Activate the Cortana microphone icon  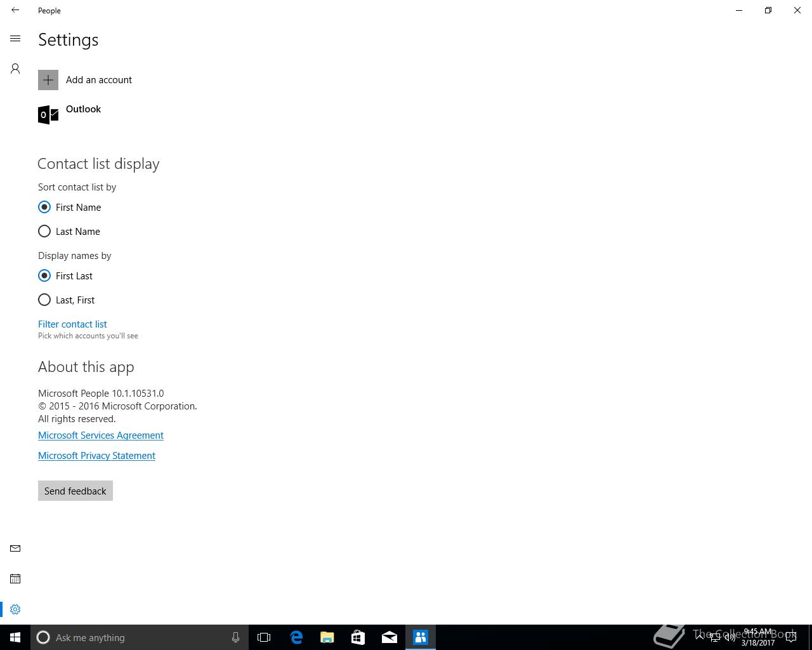click(x=235, y=637)
